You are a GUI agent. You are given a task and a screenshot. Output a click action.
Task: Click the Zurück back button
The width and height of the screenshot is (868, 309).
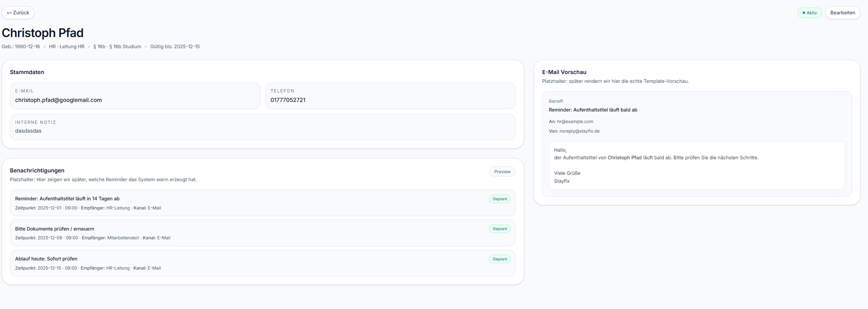[x=18, y=13]
